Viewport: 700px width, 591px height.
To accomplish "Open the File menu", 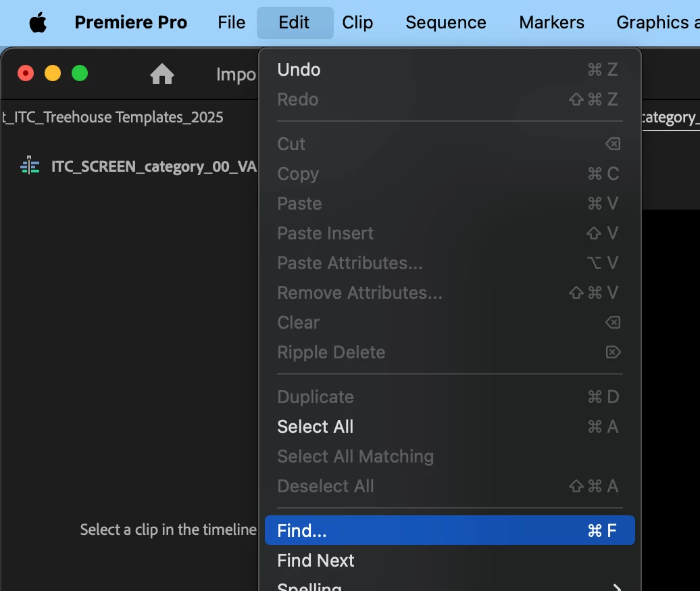I will [x=231, y=23].
